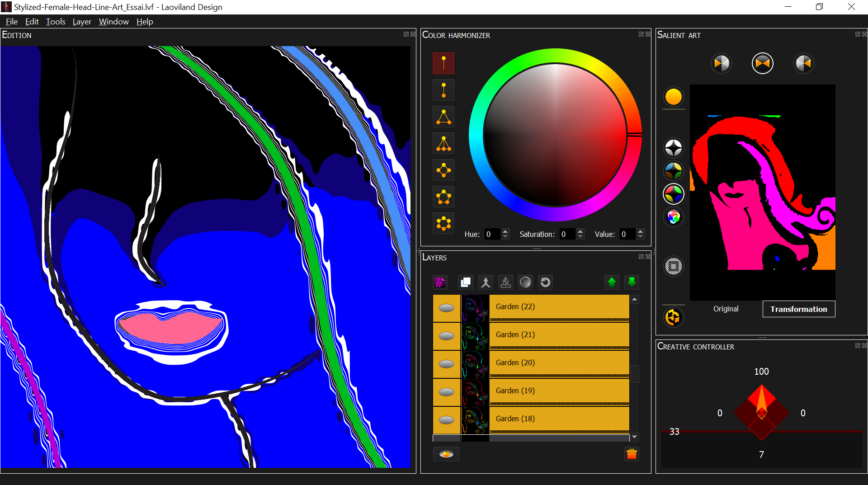The height and width of the screenshot is (485, 868).
Task: Click the pink hash layer tool icon
Action: pos(440,283)
